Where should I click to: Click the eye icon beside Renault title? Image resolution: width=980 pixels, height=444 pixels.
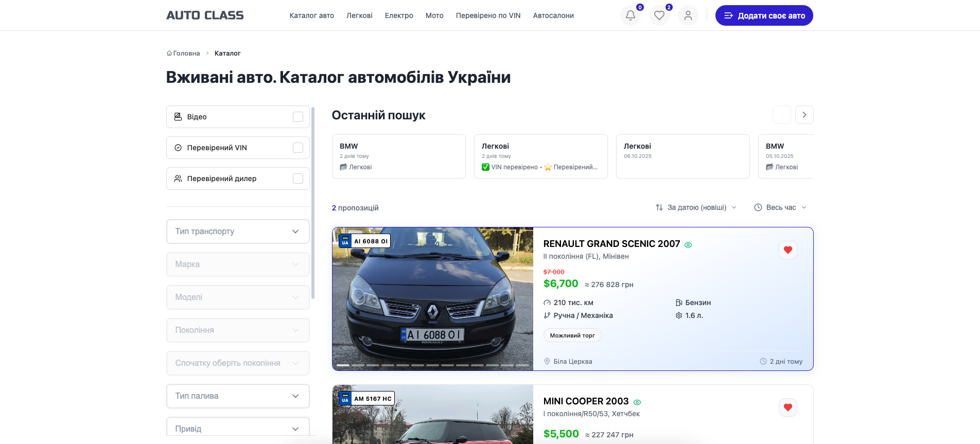[x=688, y=245]
